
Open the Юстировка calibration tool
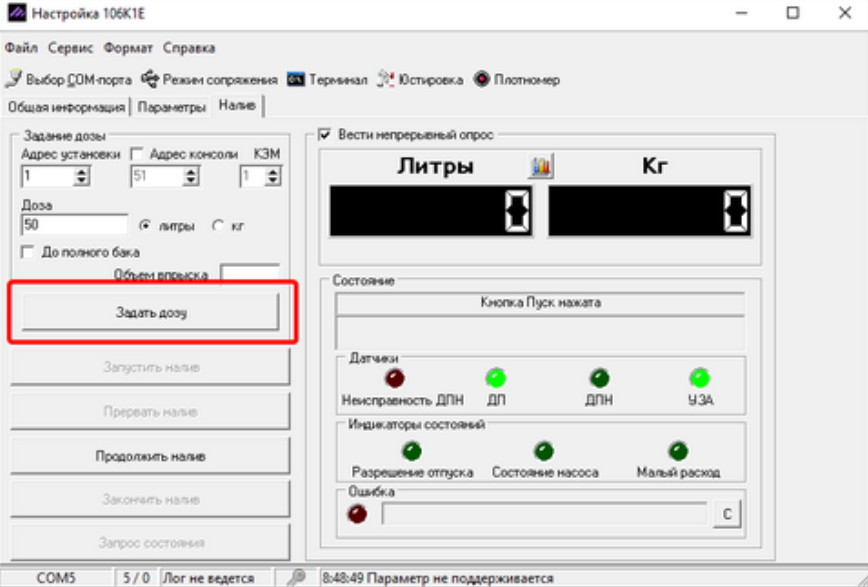(x=420, y=80)
